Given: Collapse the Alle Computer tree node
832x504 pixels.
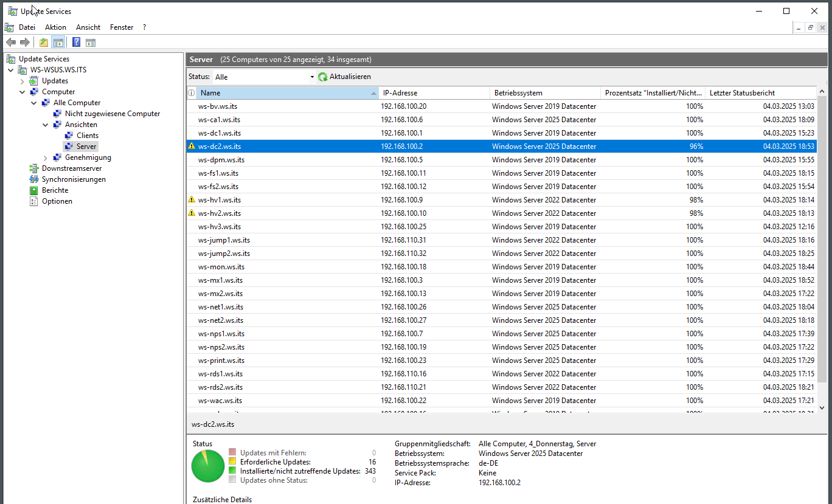Looking at the screenshot, I should (x=34, y=103).
